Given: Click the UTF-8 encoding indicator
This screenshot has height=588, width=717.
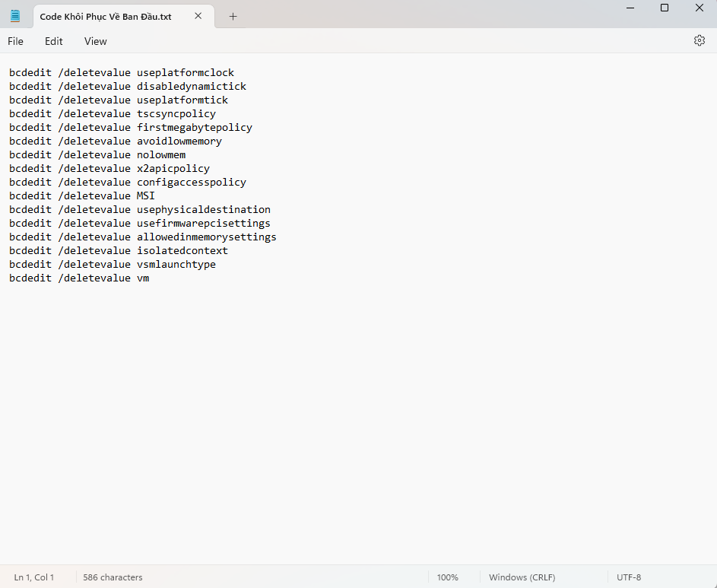Looking at the screenshot, I should [629, 577].
